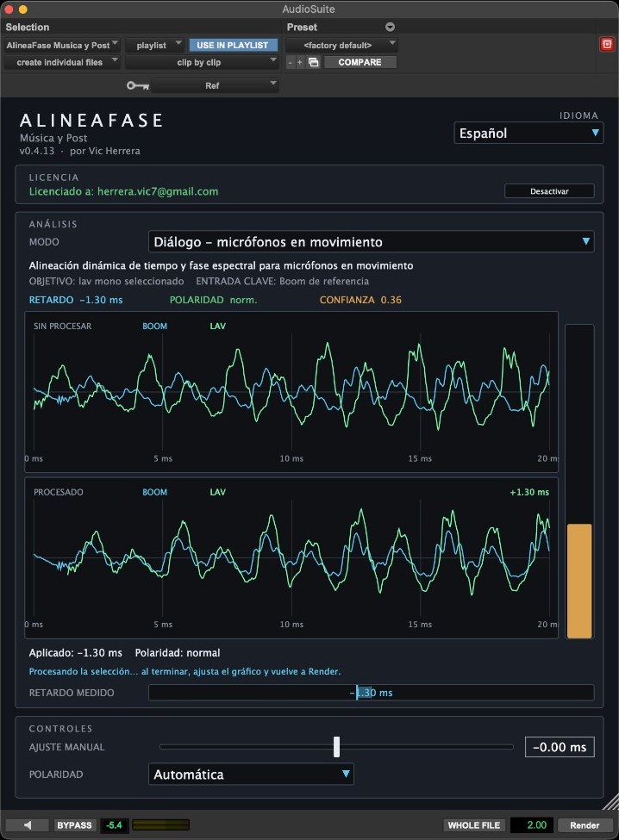Click the yellow minimize window button

(22, 9)
